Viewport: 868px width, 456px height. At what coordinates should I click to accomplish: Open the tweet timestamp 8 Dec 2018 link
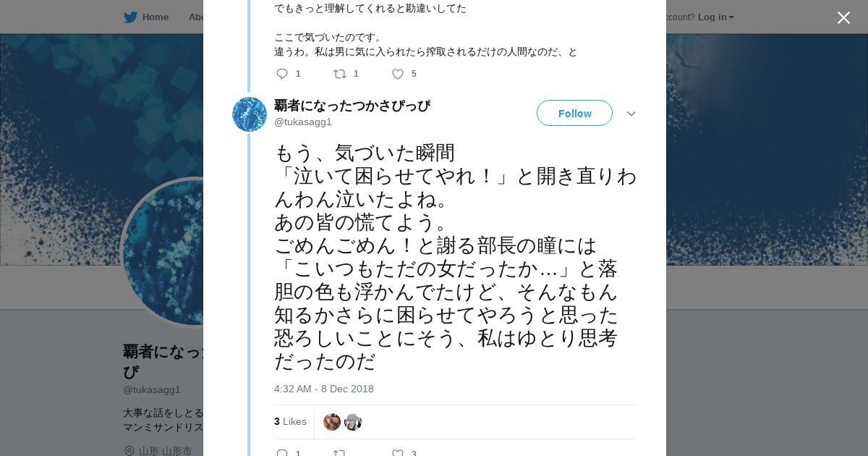coord(324,389)
